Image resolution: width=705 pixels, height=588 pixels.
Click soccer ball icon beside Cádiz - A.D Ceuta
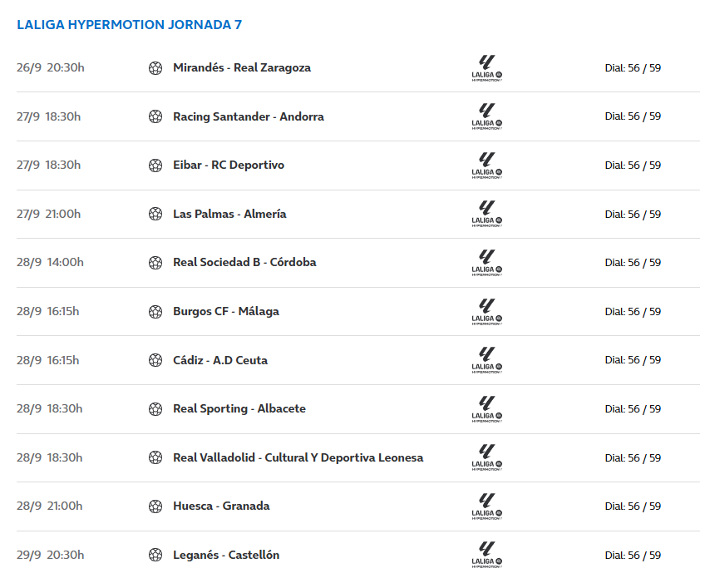click(x=155, y=360)
